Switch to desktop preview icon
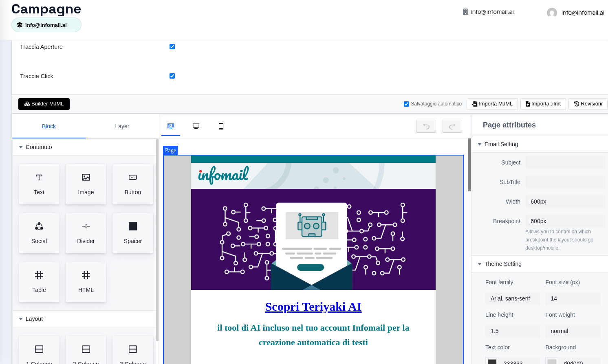608x364 pixels. 196,126
